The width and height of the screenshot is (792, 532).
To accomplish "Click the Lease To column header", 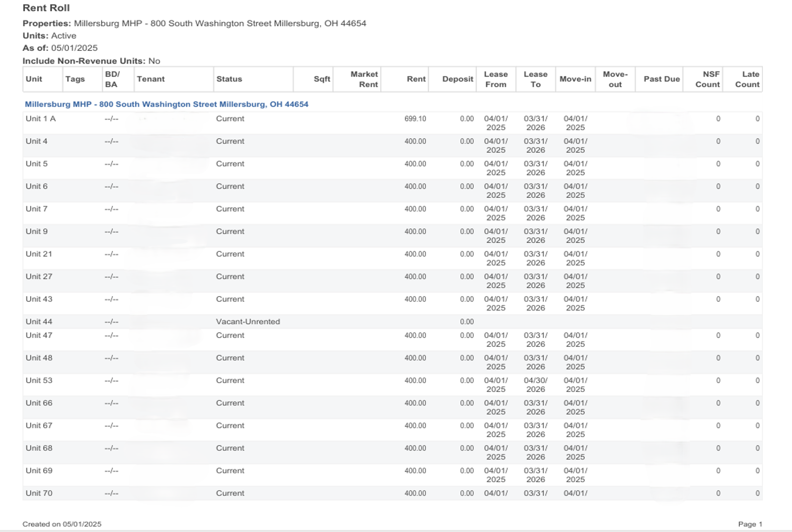I will pos(535,79).
